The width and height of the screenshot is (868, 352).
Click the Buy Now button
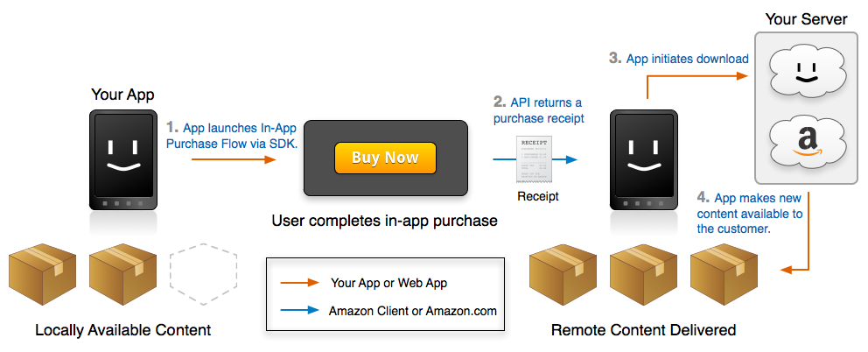385,158
